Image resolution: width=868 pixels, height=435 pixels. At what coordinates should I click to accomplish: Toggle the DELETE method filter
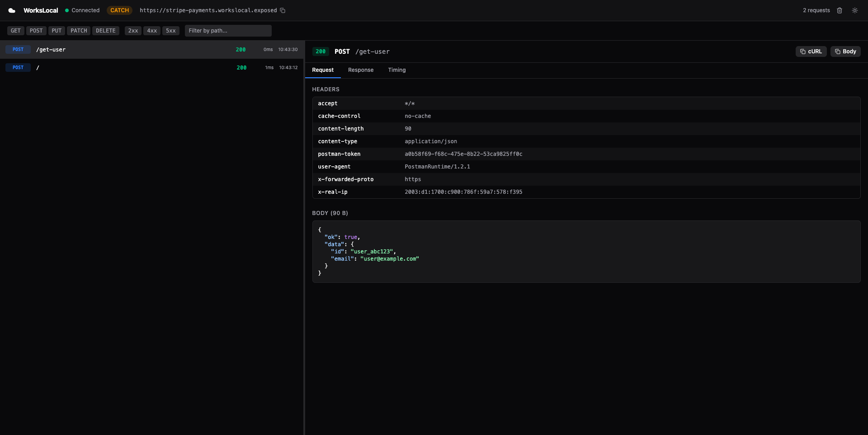(105, 30)
